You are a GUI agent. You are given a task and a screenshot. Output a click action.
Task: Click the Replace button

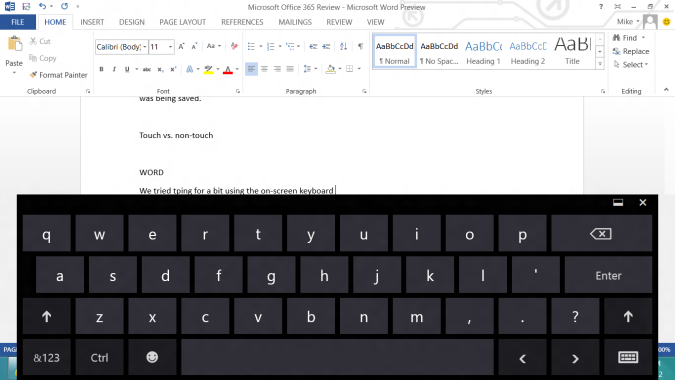(631, 51)
